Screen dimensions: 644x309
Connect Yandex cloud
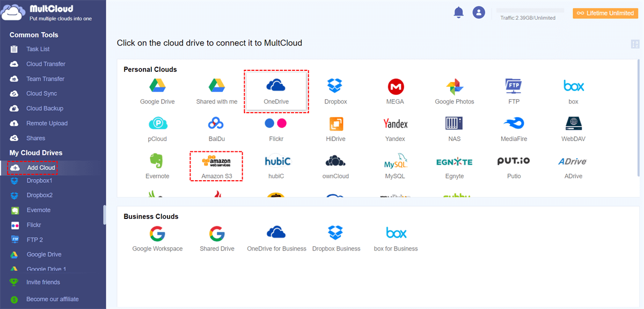tap(396, 129)
